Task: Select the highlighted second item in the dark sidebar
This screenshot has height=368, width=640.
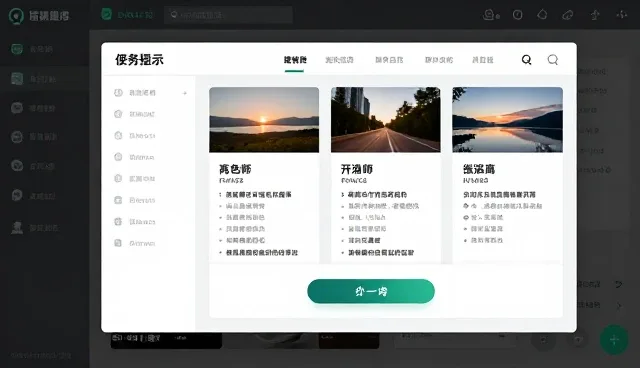Action: [x=44, y=78]
